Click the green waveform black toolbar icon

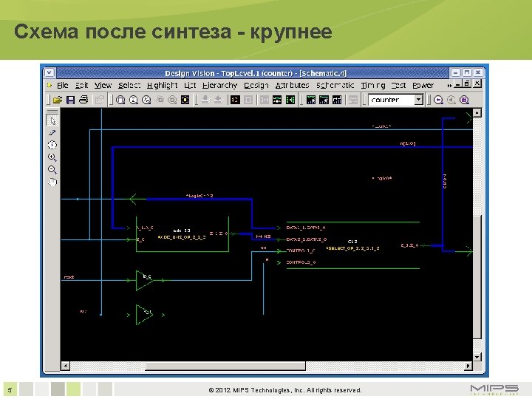click(277, 100)
